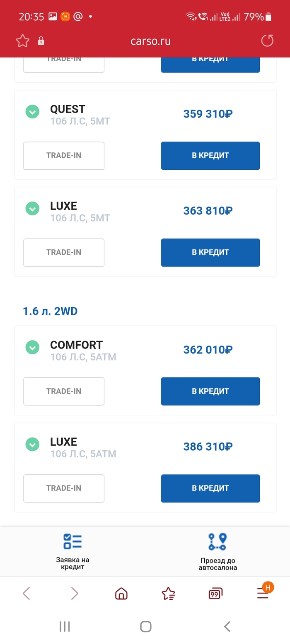Go forward with browser right arrow
This screenshot has width=290, height=644.
[74, 594]
